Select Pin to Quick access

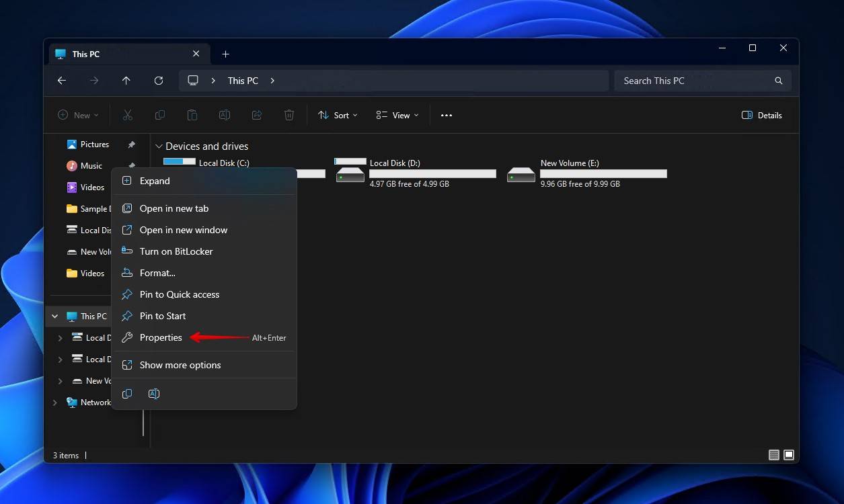pos(204,294)
